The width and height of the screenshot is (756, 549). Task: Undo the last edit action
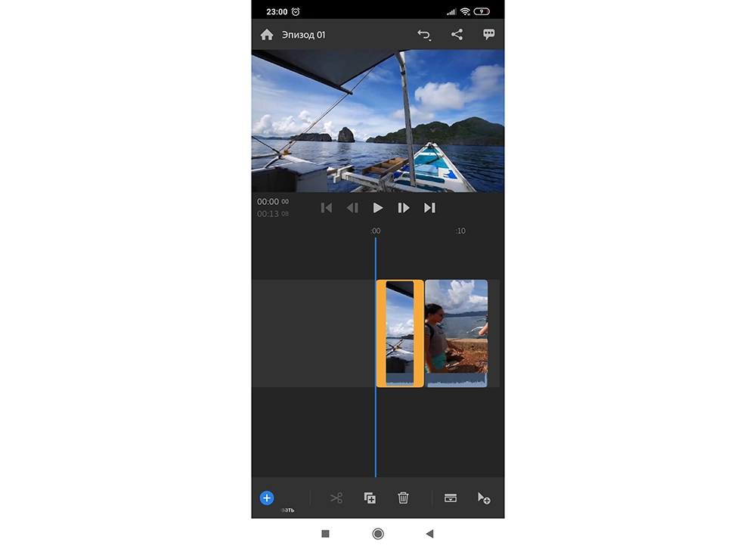pos(424,35)
